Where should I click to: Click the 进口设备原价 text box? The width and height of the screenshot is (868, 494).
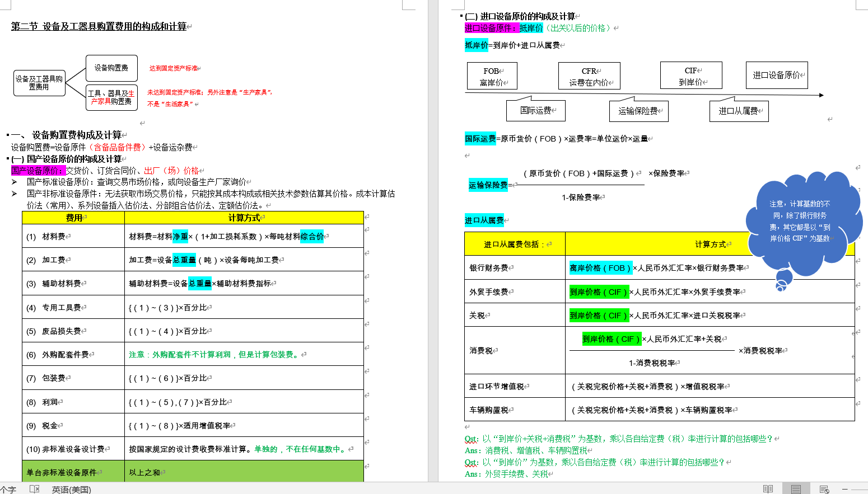coord(777,75)
